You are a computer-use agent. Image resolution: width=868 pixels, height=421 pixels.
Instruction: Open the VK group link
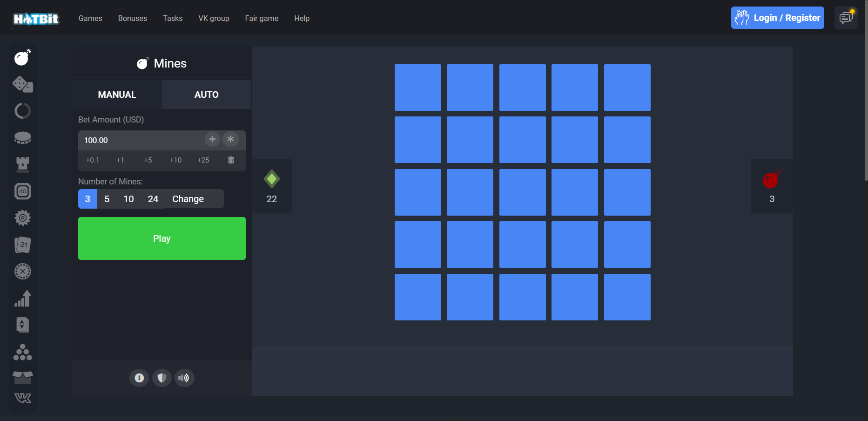(x=214, y=18)
